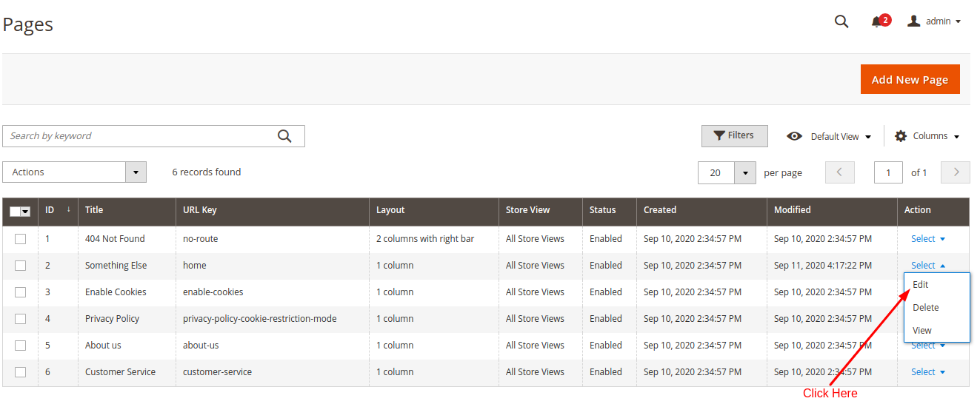This screenshot has height=404, width=980.
Task: Click the 'Something Else' title cell
Action: click(116, 266)
